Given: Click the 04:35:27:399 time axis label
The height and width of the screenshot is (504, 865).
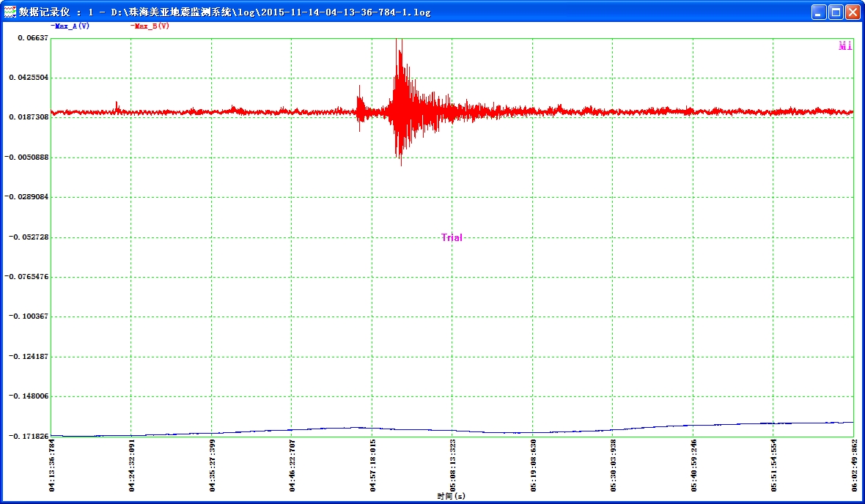Looking at the screenshot, I should [212, 465].
